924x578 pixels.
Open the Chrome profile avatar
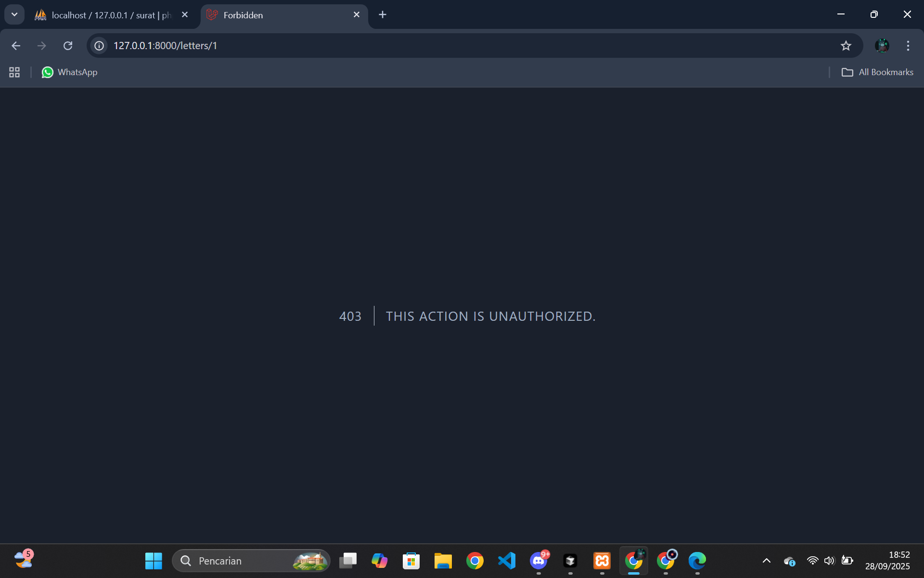pos(882,46)
